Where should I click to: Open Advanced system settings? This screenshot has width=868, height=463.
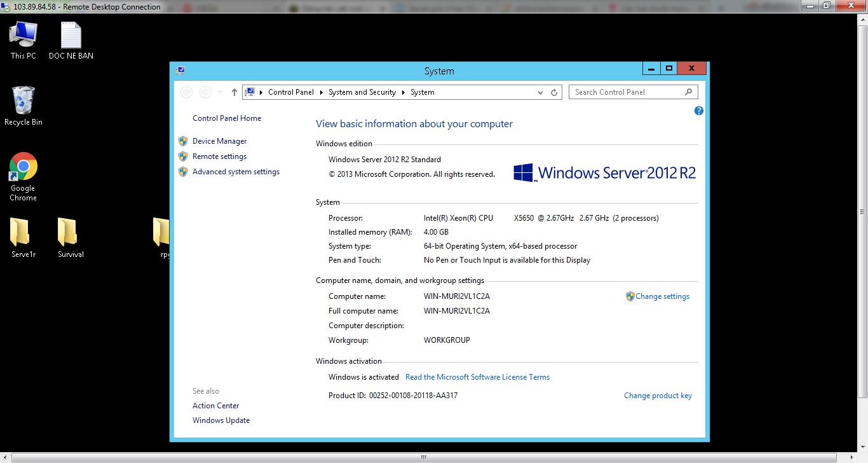[x=236, y=172]
